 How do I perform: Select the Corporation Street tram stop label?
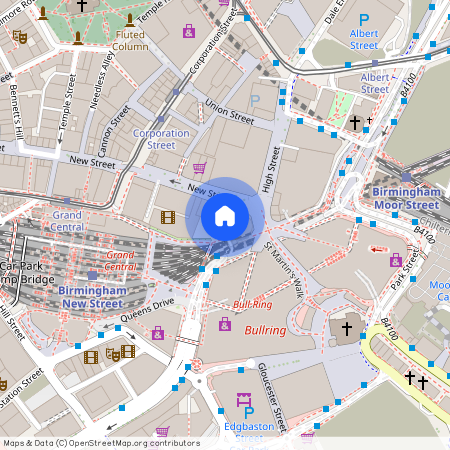161,139
